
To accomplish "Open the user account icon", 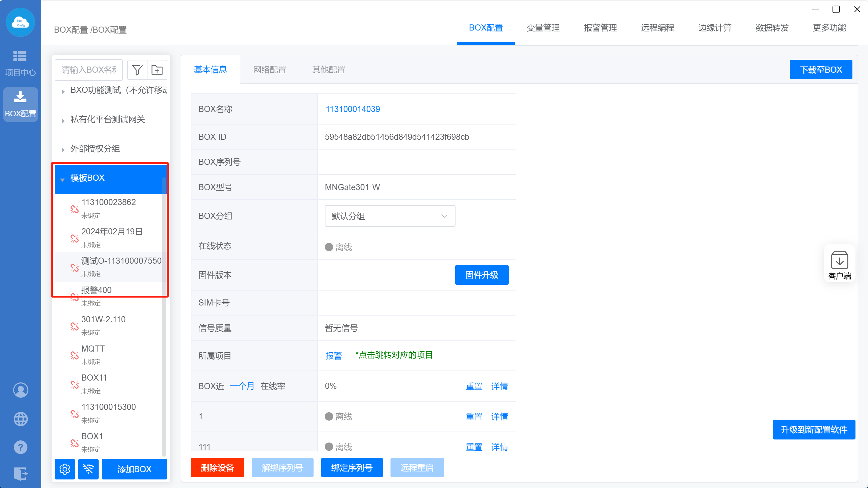I will pos(20,390).
